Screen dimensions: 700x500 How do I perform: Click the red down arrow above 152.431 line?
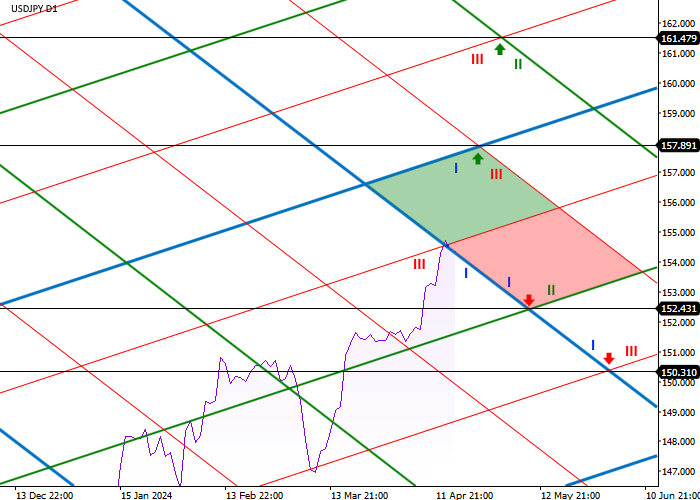[529, 300]
